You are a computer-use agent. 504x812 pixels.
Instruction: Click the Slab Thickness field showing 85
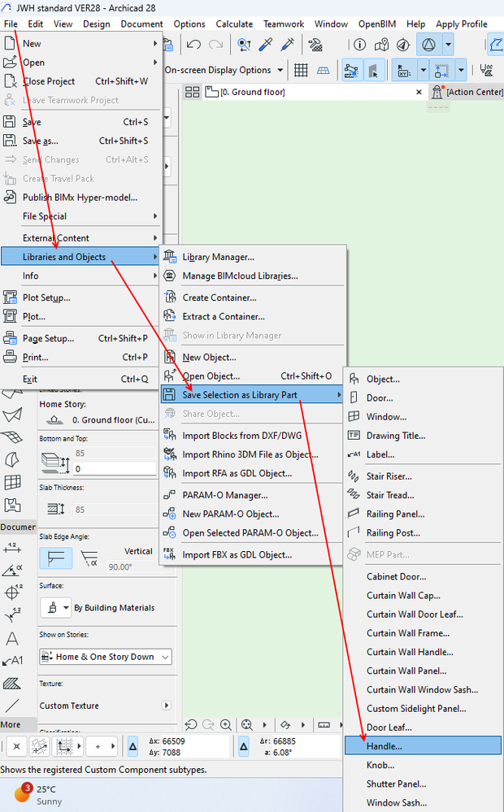click(x=115, y=510)
